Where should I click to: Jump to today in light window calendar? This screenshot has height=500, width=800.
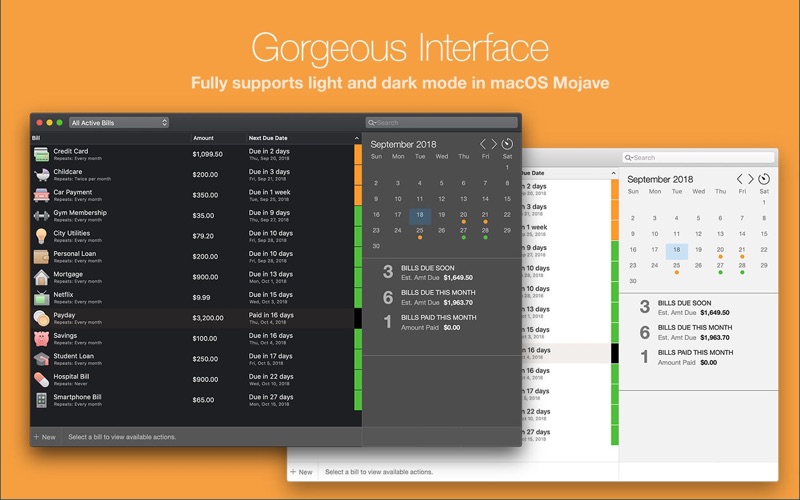tap(764, 179)
